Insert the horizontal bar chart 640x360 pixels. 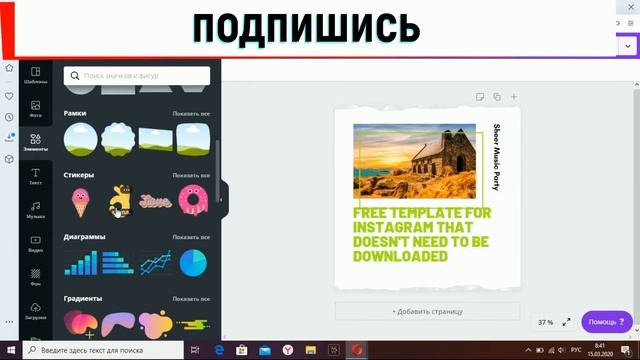pos(118,263)
